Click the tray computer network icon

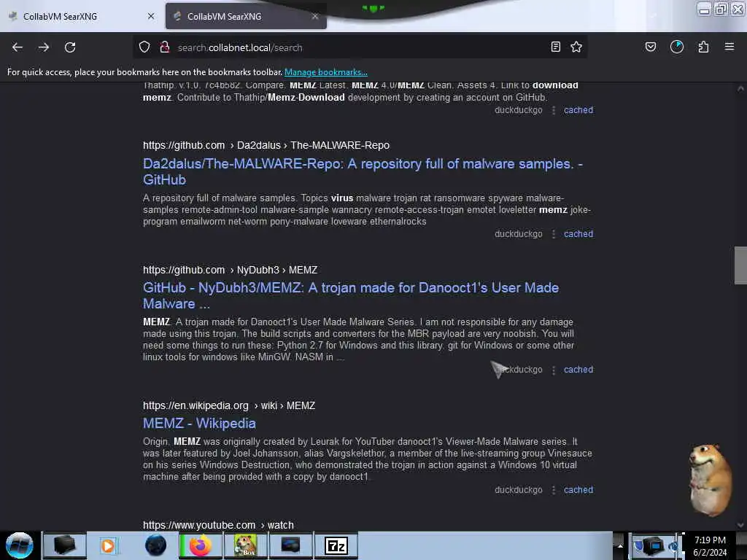click(x=654, y=545)
